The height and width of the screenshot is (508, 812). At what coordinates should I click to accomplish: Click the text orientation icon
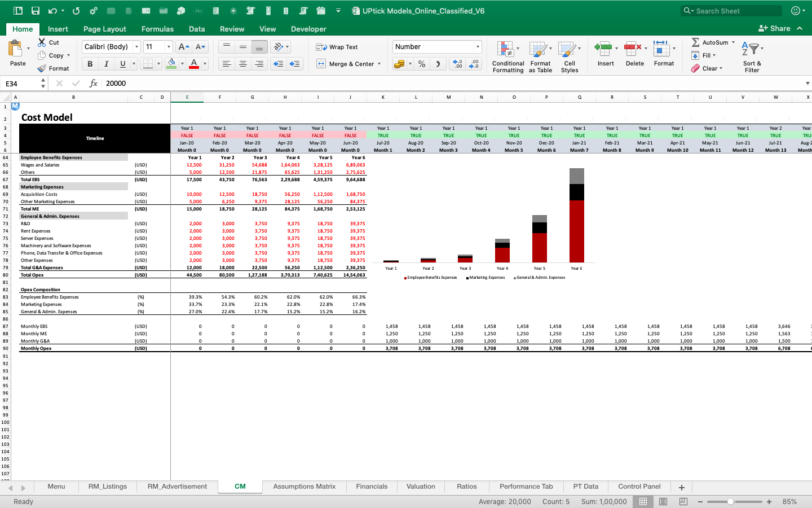click(x=278, y=47)
